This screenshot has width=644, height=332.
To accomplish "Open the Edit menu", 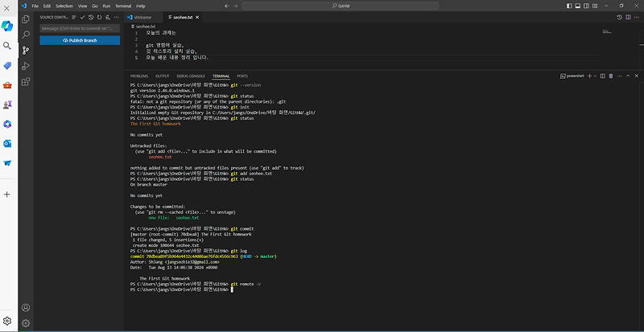I will click(47, 6).
